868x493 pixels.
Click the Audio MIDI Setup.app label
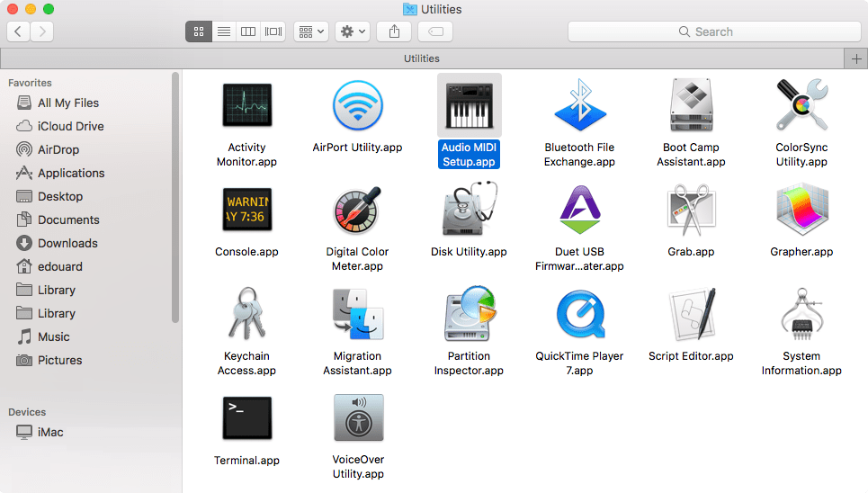(469, 154)
